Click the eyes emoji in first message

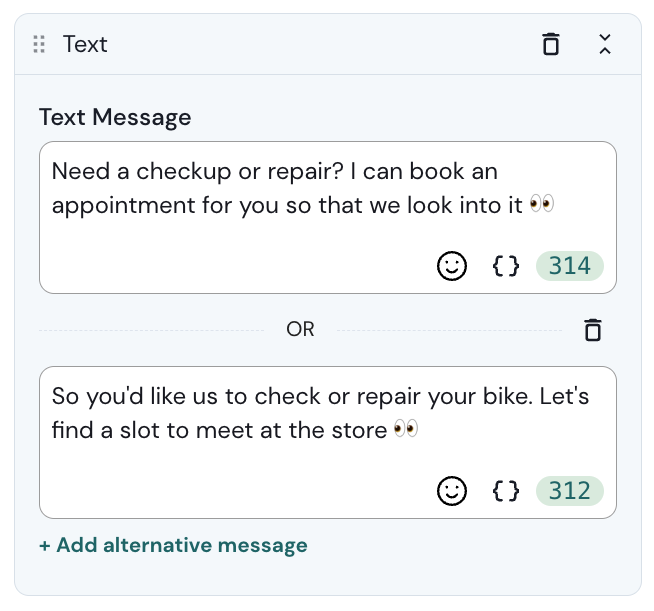pyautogui.click(x=541, y=205)
